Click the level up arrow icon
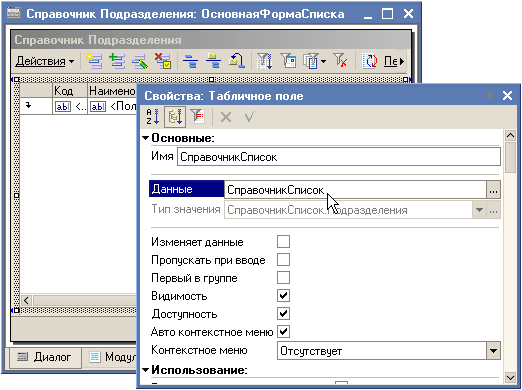This screenshot has width=522, height=390. tap(237, 61)
